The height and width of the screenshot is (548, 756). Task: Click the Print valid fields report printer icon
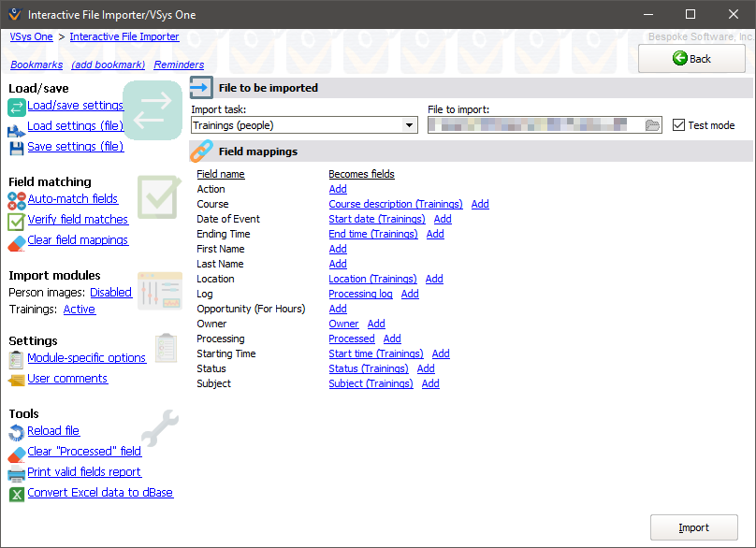click(x=17, y=473)
